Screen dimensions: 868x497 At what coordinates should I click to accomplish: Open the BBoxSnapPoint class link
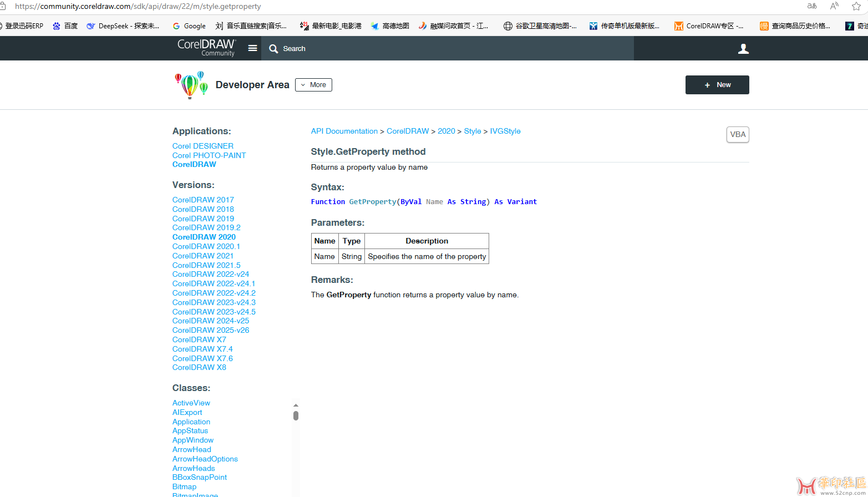click(200, 477)
